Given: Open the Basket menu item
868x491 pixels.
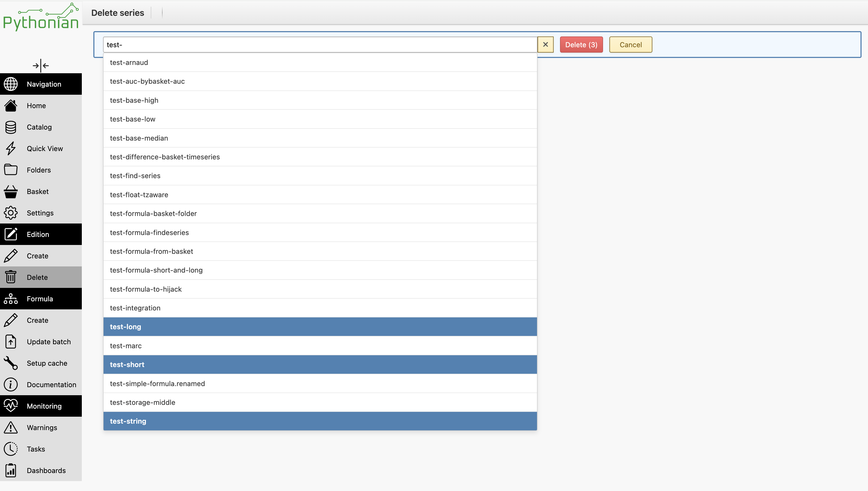Looking at the screenshot, I should pyautogui.click(x=41, y=192).
